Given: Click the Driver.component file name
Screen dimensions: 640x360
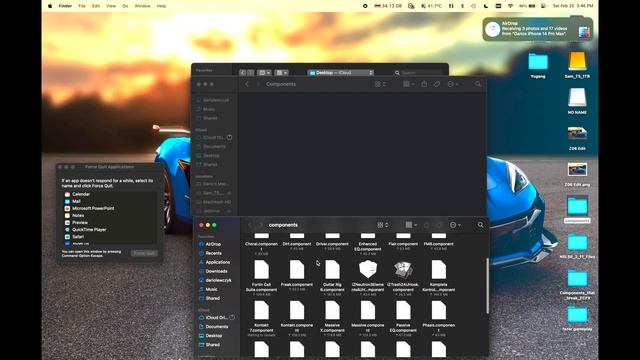Looking at the screenshot, I should coord(332,244).
